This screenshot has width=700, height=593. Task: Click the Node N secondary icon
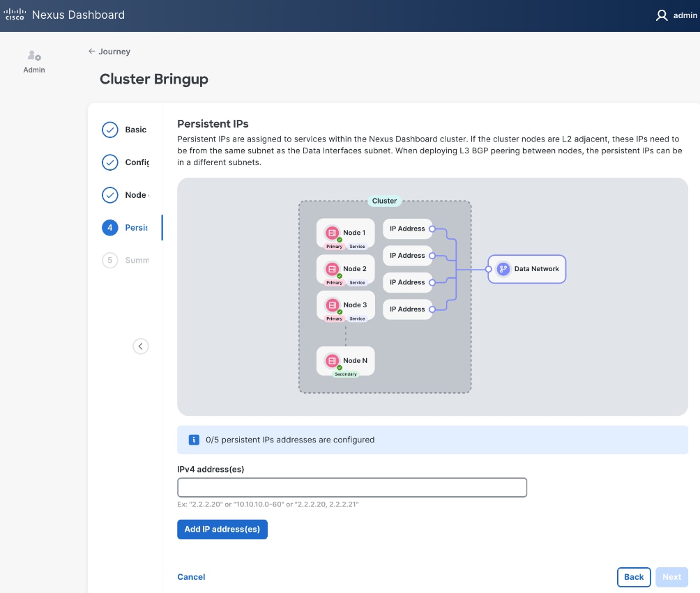332,361
